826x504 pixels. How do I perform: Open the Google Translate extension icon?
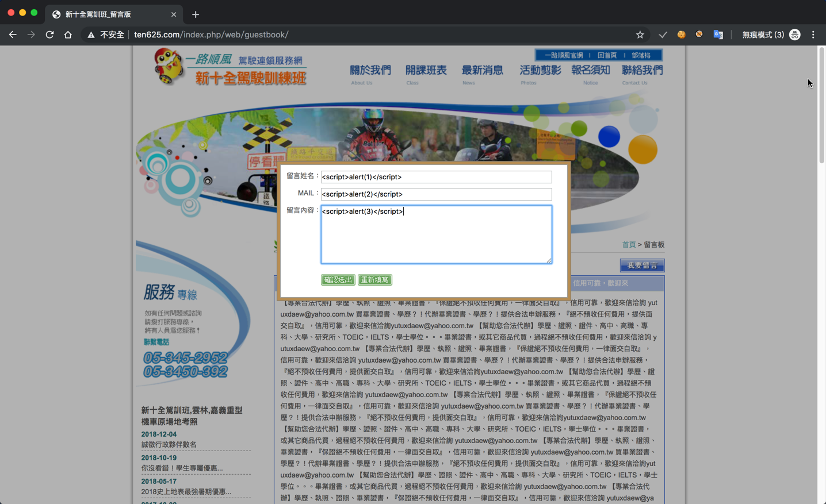coord(718,34)
